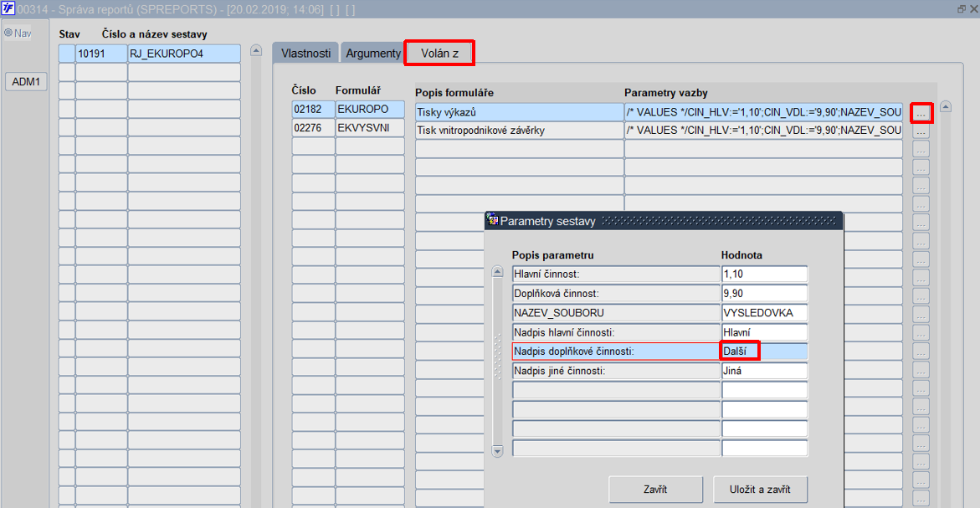Select the Volán z tab
980x508 pixels.
pos(439,53)
